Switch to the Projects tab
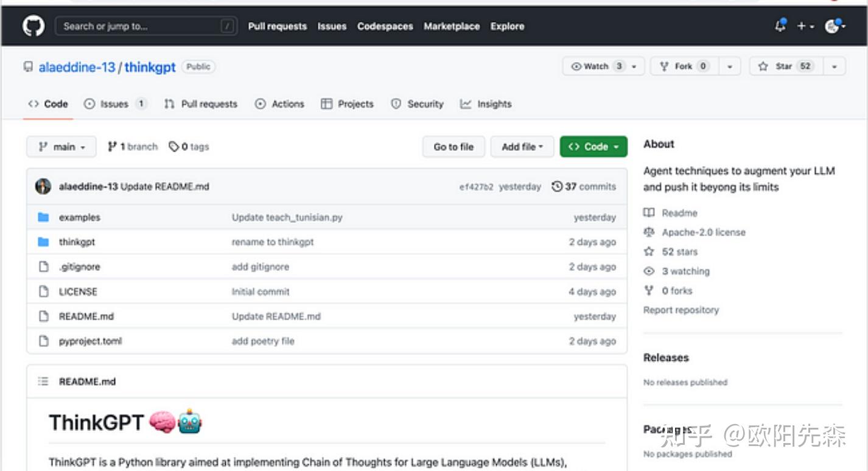Viewport: 868px width, 471px height. click(x=347, y=104)
